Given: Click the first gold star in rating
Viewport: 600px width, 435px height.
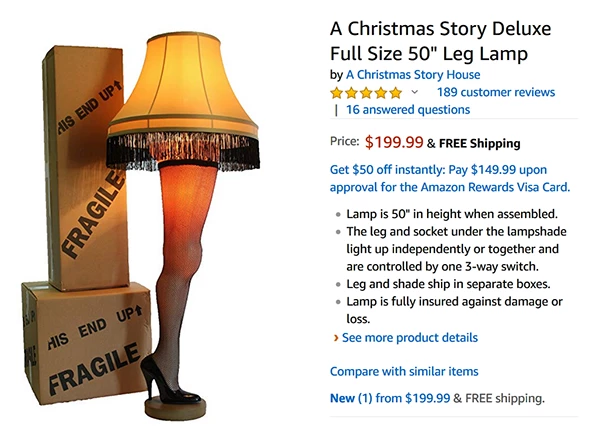Looking at the screenshot, I should (337, 93).
